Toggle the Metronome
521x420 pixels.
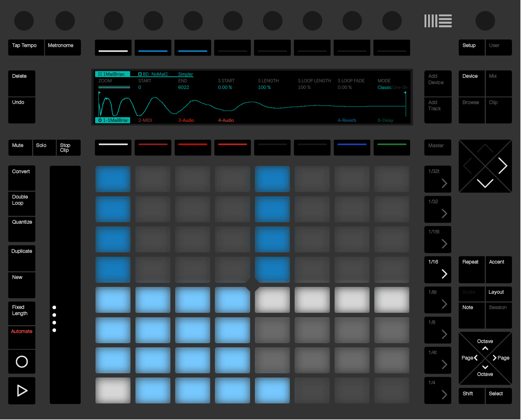pyautogui.click(x=63, y=48)
